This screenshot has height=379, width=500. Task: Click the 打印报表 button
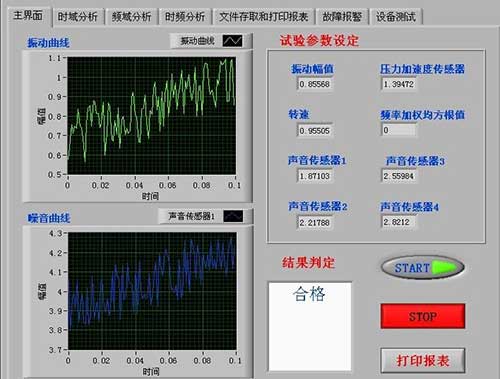click(423, 360)
